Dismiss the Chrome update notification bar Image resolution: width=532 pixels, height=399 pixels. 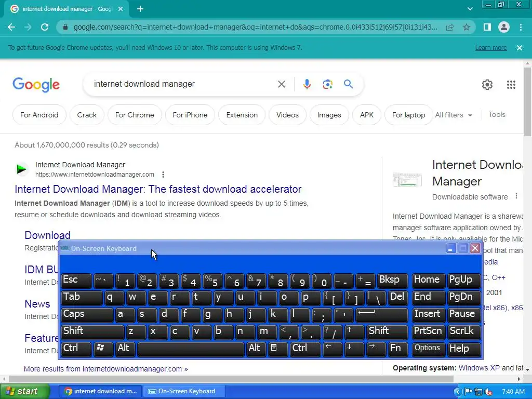point(519,48)
